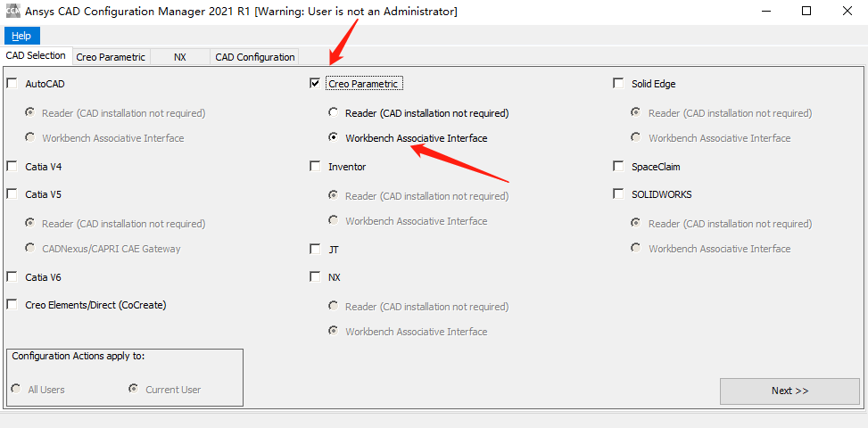Screen dimensions: 868x428
Task: Select Reader radio under NX
Action: point(334,305)
